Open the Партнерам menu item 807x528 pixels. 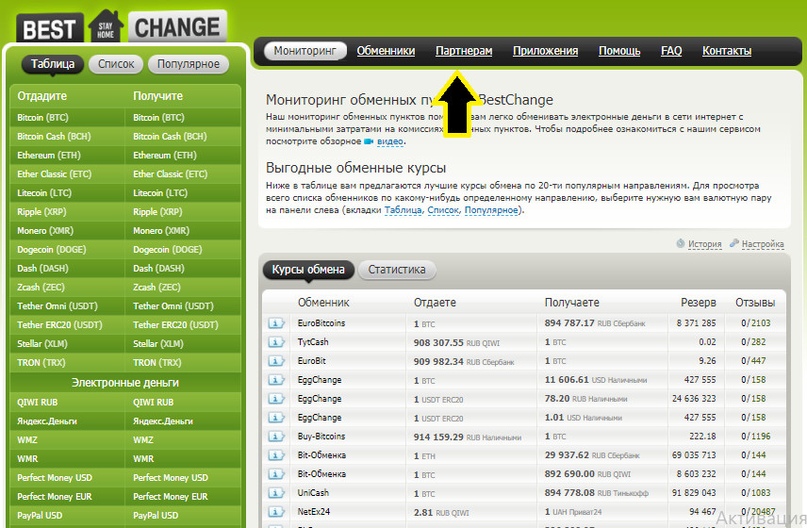click(x=464, y=51)
